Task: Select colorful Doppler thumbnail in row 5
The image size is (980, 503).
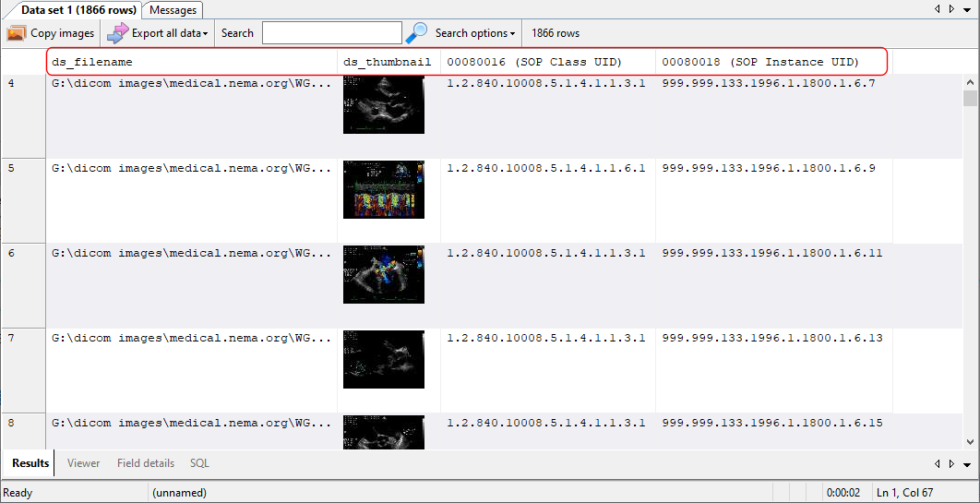Action: [384, 189]
